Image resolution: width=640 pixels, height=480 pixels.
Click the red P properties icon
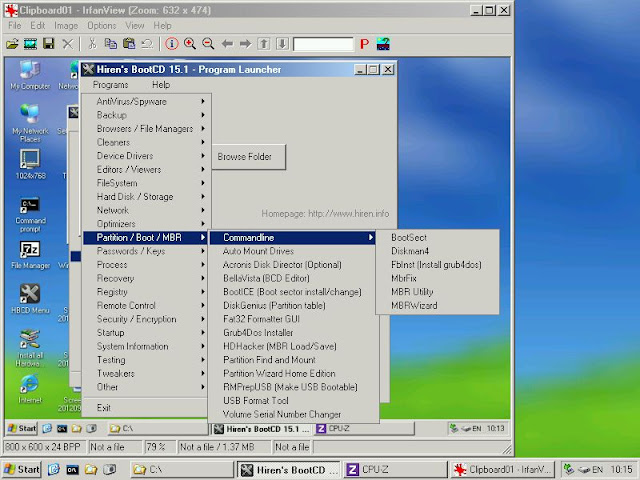tap(364, 44)
